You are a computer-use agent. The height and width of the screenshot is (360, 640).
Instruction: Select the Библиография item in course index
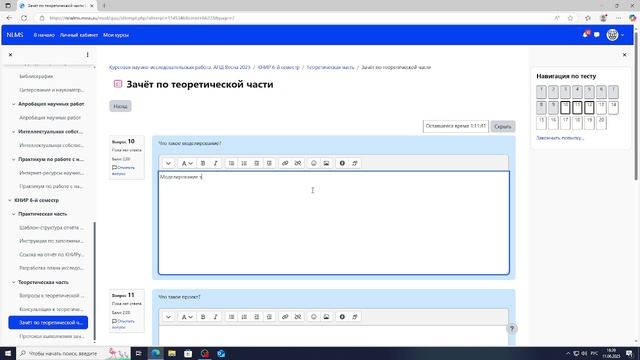coord(36,76)
